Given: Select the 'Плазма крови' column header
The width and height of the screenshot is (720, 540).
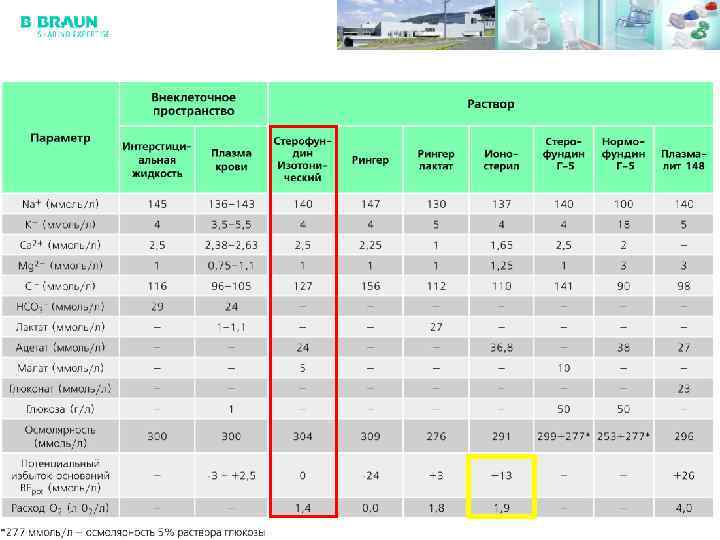Looking at the screenshot, I should pyautogui.click(x=231, y=159).
